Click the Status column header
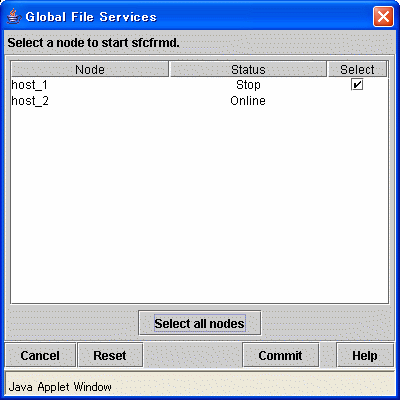 248,69
